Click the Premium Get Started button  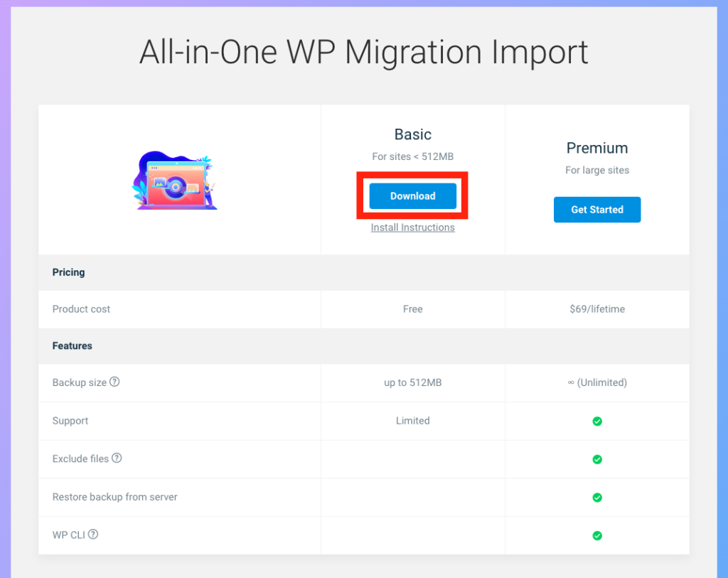tap(597, 210)
